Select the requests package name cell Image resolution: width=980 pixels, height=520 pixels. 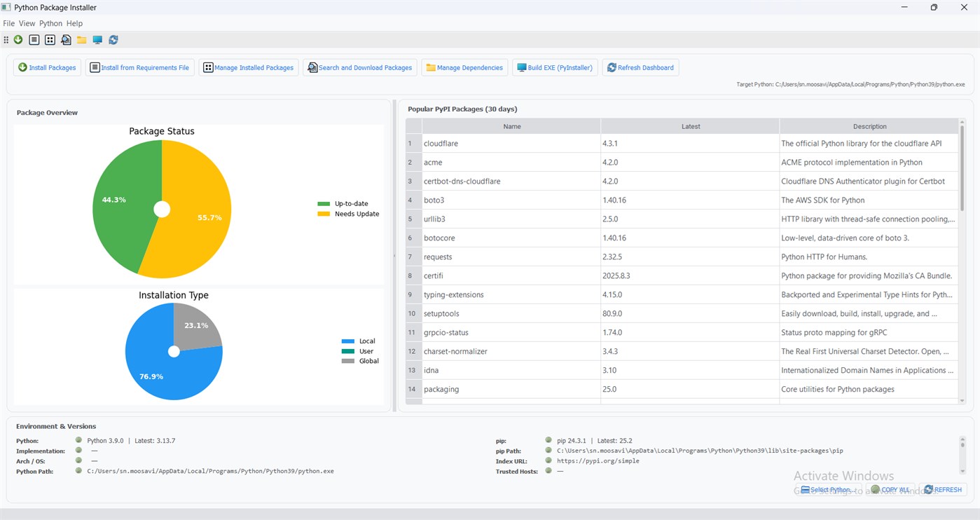(x=511, y=256)
